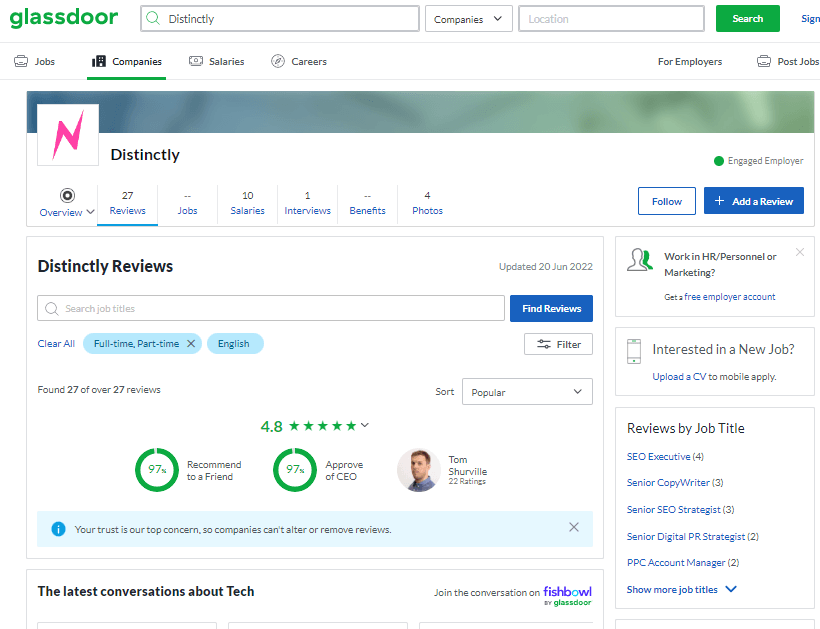Screen dimensions: 820x629
Task: Go to For Employers
Action: [690, 61]
